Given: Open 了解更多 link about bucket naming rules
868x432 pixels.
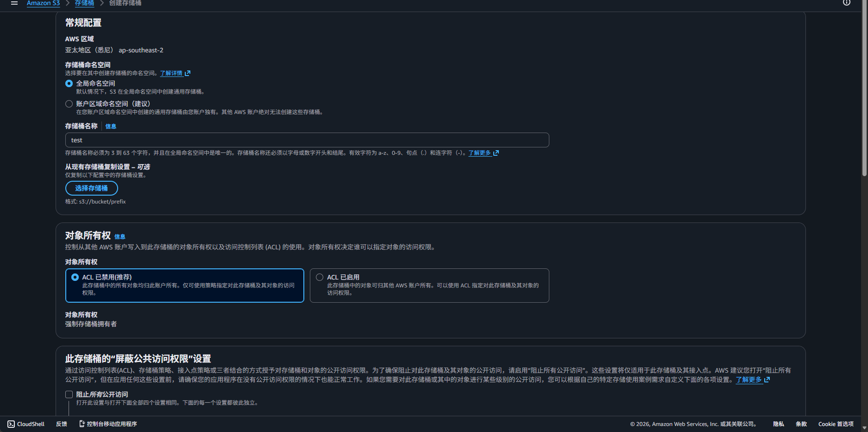Looking at the screenshot, I should pos(484,153).
